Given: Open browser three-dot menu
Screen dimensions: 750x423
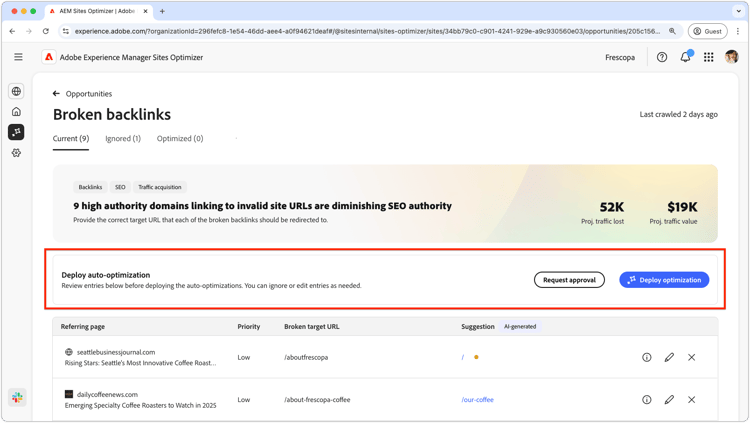Looking at the screenshot, I should 738,31.
